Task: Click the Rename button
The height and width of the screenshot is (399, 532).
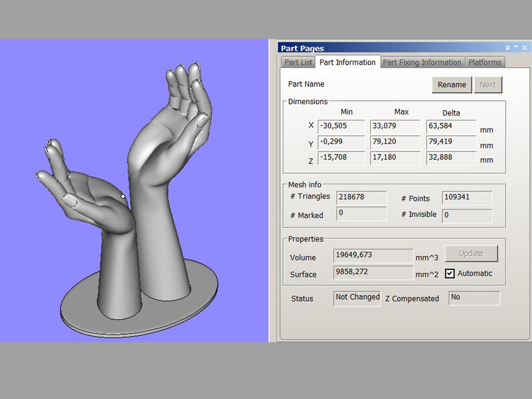Action: tap(452, 85)
